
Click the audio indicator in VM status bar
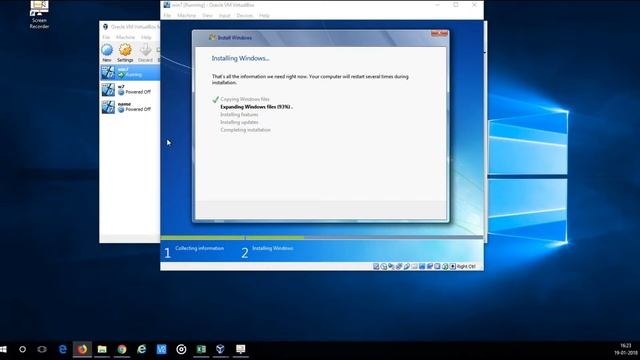(x=391, y=267)
